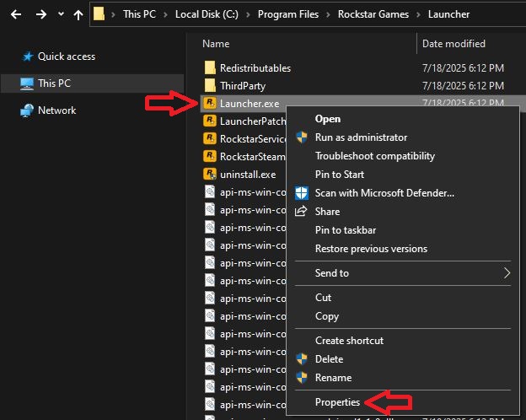
Task: Select LauncherPatcher file name
Action: 253,121
